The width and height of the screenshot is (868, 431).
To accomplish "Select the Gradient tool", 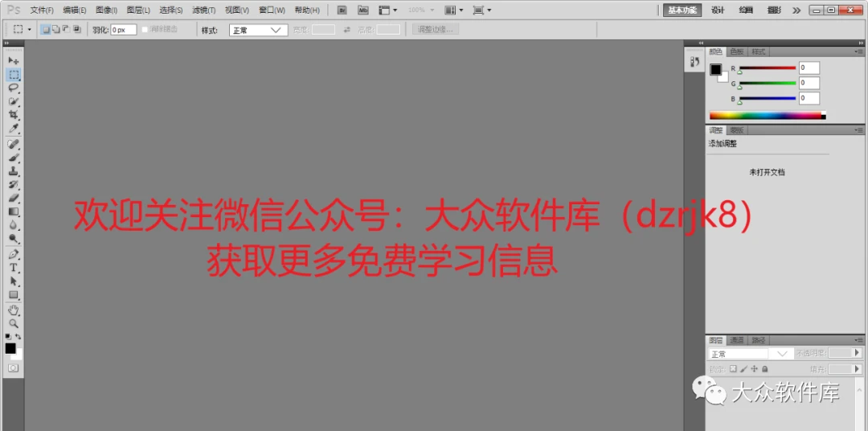I will (14, 211).
